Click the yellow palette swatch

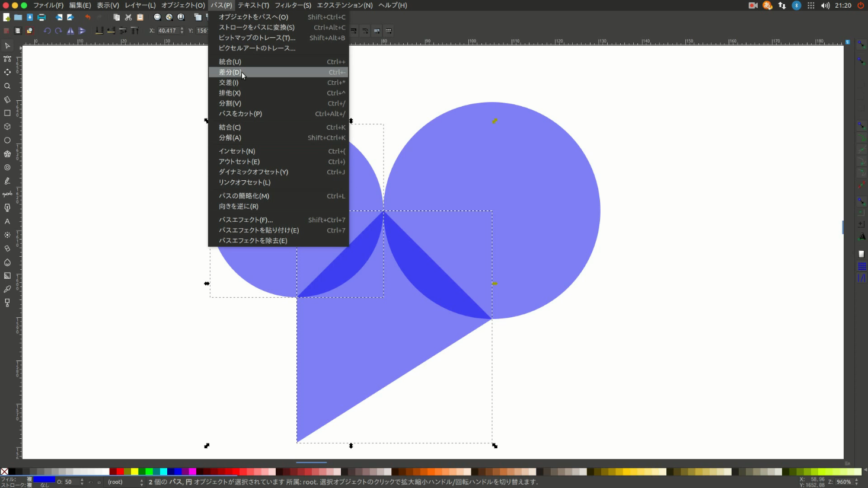(x=135, y=472)
